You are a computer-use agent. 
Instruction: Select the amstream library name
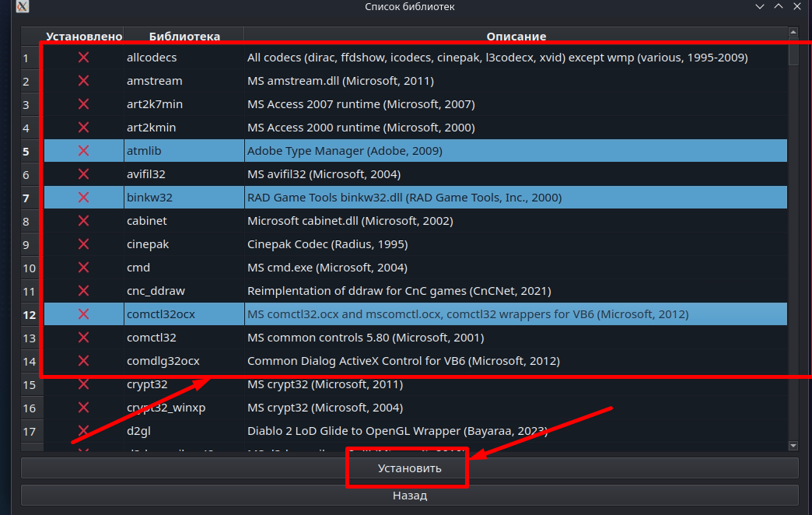click(154, 81)
